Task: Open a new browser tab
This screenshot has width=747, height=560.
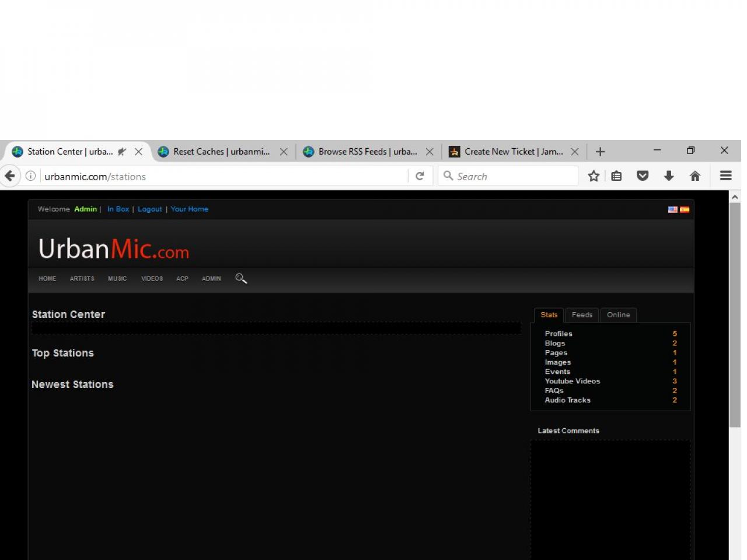Action: 600,152
